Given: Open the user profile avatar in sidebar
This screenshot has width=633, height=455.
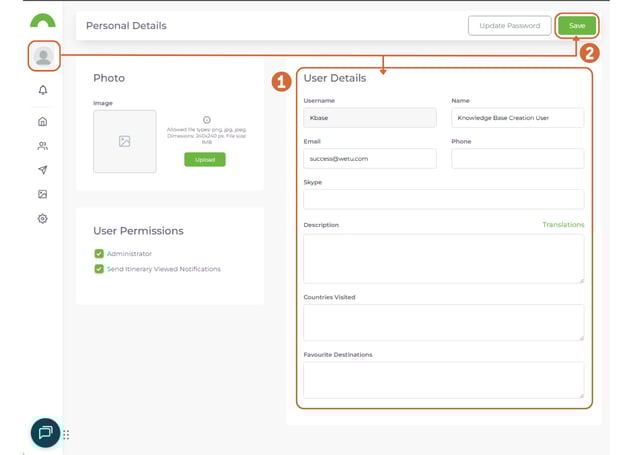Looking at the screenshot, I should pyautogui.click(x=44, y=56).
